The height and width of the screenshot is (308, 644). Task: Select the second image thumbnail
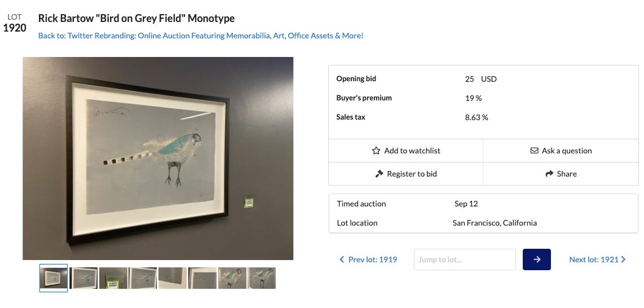pos(83,278)
